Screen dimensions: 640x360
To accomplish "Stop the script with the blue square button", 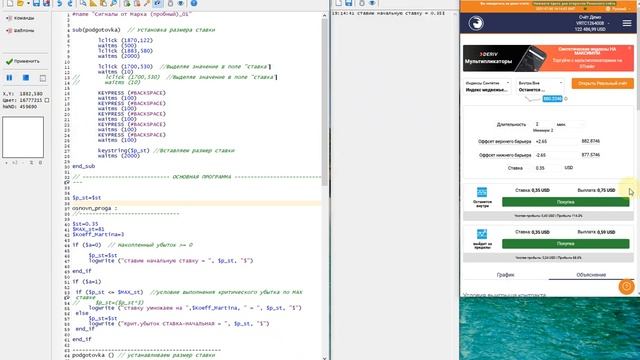I will click(x=26, y=78).
